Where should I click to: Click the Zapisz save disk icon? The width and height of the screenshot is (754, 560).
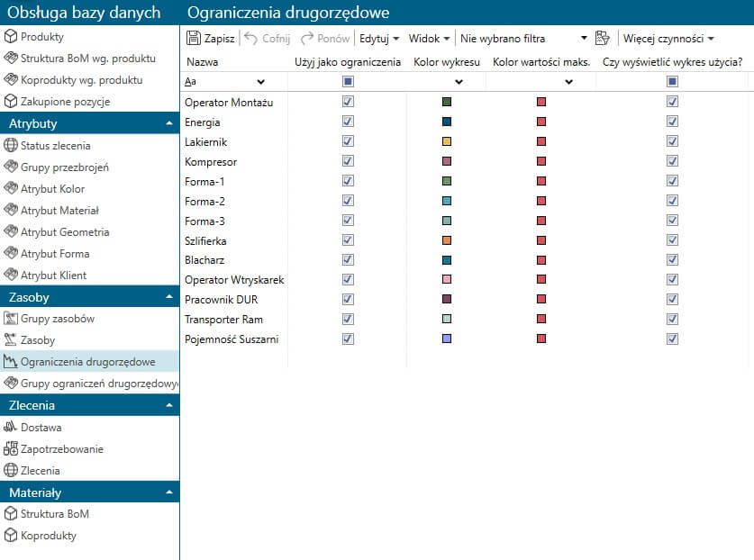point(194,38)
